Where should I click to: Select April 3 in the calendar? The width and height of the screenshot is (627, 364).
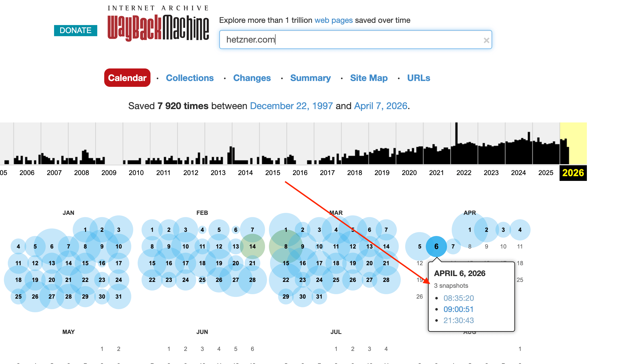click(503, 230)
